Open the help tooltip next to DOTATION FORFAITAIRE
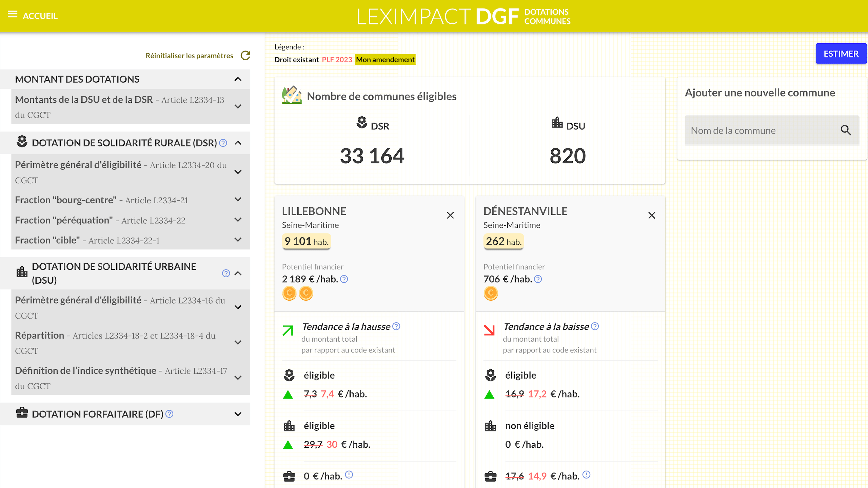 170,414
